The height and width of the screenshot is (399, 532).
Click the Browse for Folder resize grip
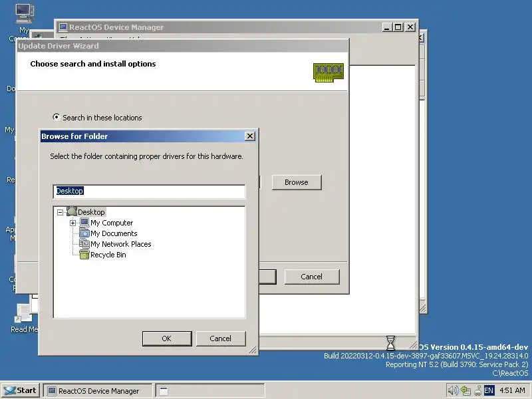[253, 350]
